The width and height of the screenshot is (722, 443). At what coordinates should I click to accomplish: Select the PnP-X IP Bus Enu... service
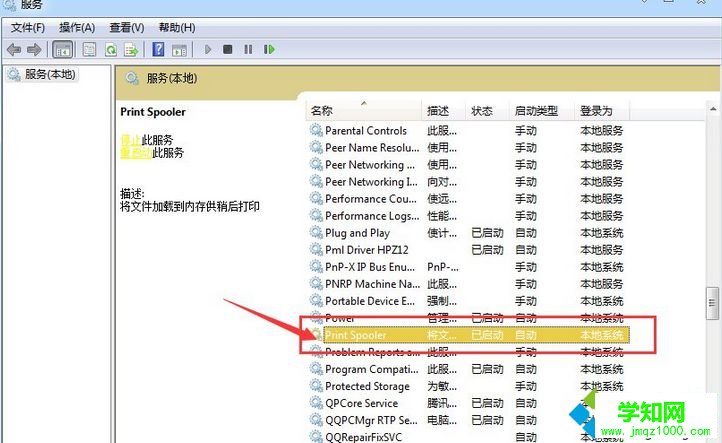(468, 267)
